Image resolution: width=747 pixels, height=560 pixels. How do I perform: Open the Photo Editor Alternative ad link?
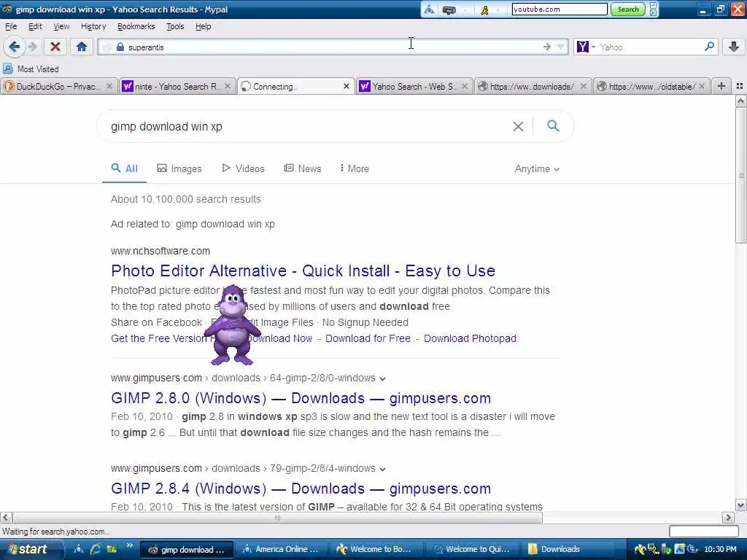[303, 271]
